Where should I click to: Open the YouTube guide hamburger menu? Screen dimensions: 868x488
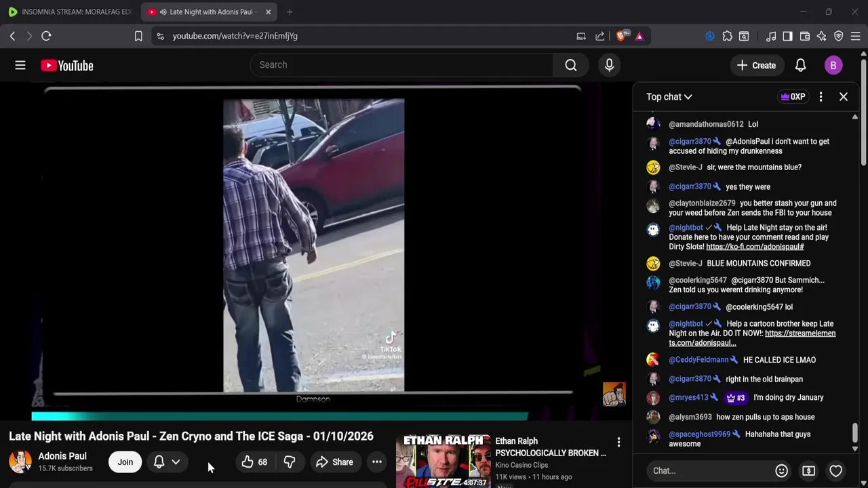[x=20, y=65]
